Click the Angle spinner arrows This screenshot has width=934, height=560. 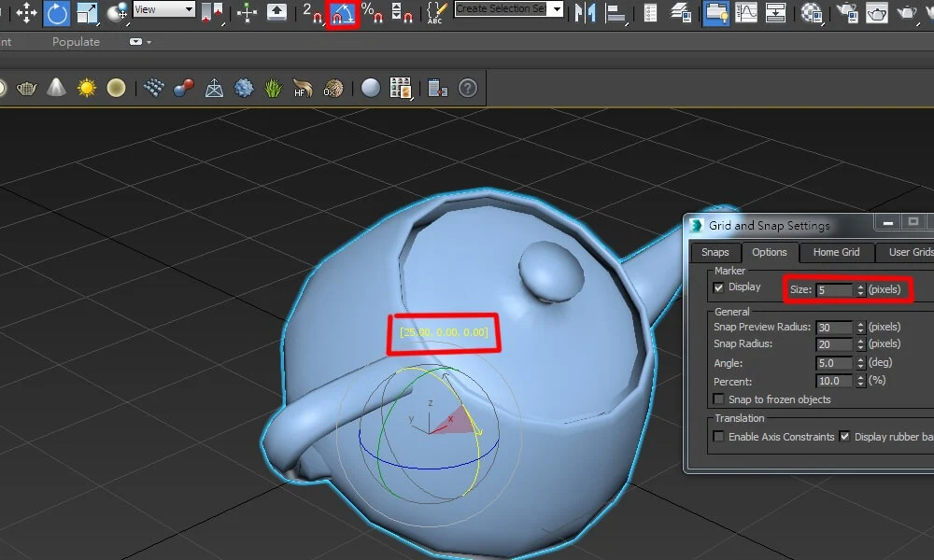[x=860, y=363]
